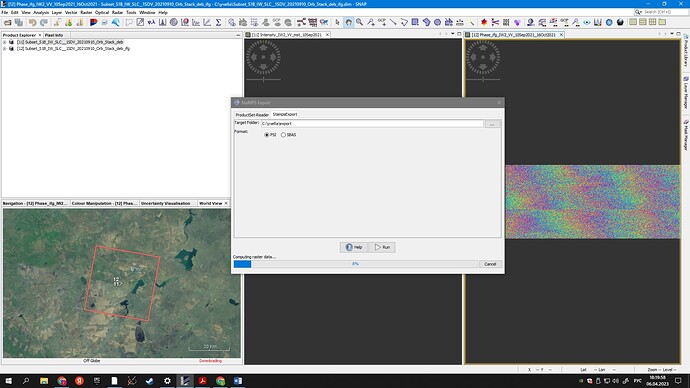Expand product [11] Subset tree node

5,42
